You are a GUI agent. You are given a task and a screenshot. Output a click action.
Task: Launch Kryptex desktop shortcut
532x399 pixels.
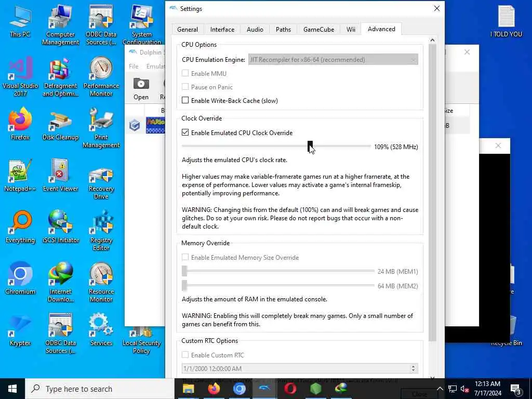[20, 330]
